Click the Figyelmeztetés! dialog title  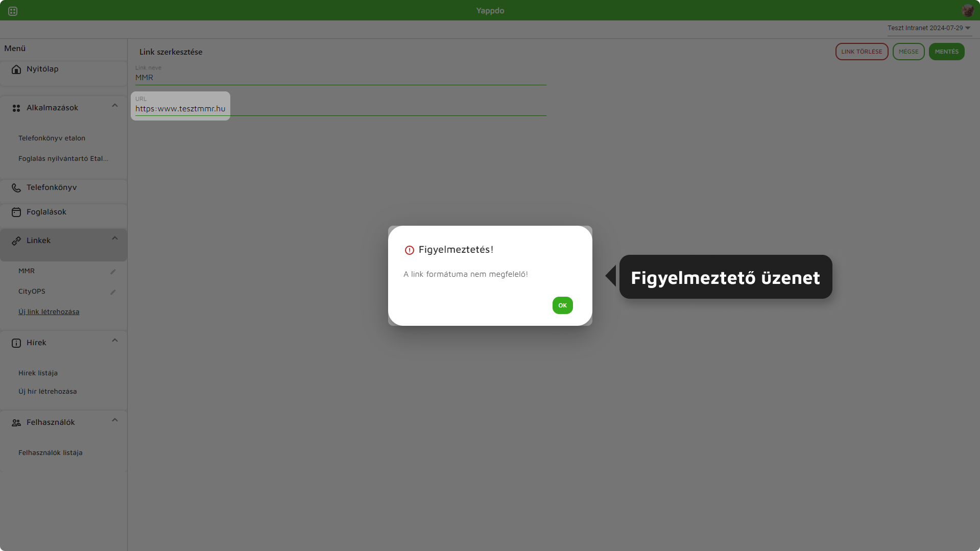456,250
